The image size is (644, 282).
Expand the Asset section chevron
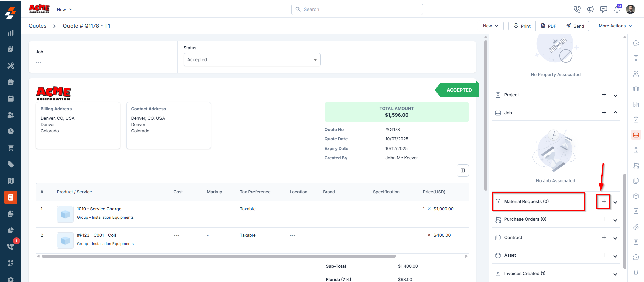(615, 256)
